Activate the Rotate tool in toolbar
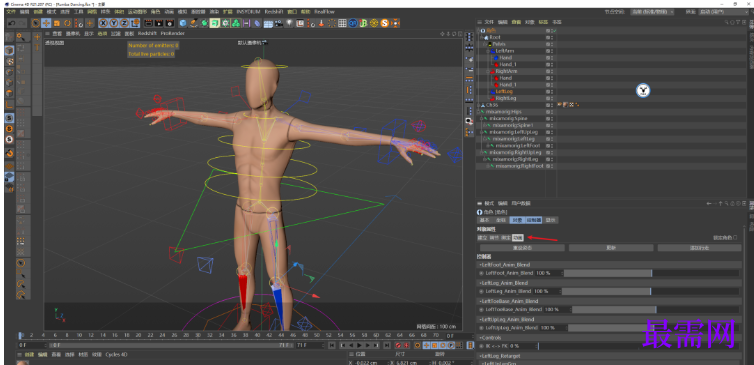 coord(67,23)
